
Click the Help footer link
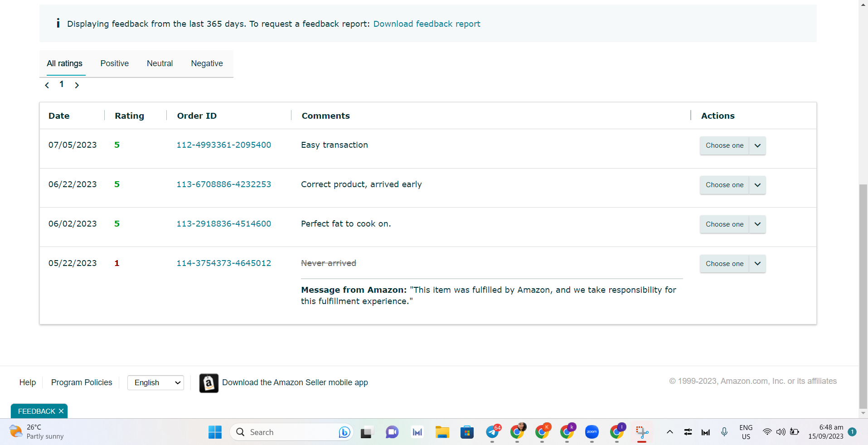pyautogui.click(x=28, y=382)
